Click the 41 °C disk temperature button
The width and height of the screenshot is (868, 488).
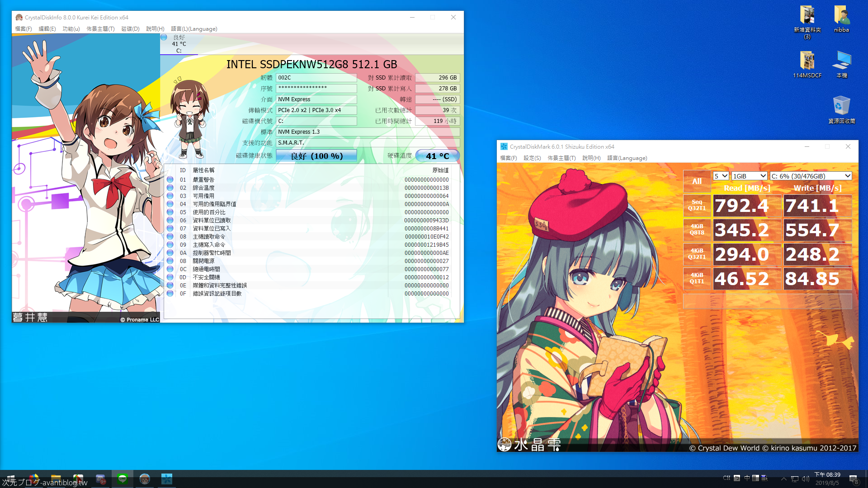437,156
